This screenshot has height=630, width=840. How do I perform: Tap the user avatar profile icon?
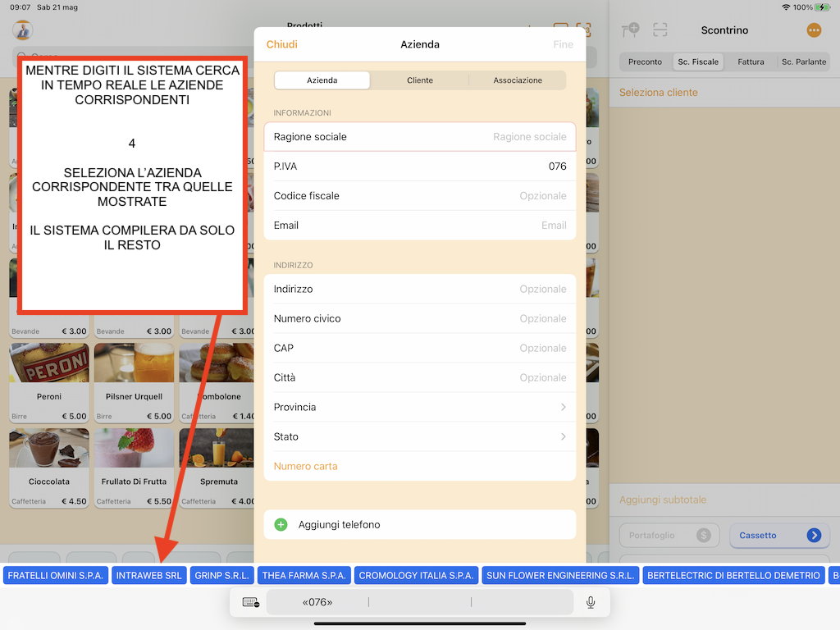tap(23, 30)
